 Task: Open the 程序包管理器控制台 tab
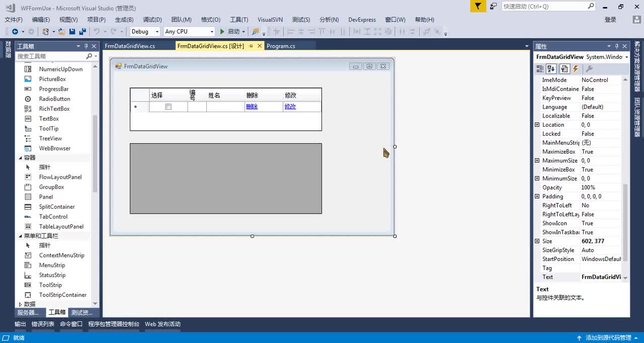(x=114, y=324)
